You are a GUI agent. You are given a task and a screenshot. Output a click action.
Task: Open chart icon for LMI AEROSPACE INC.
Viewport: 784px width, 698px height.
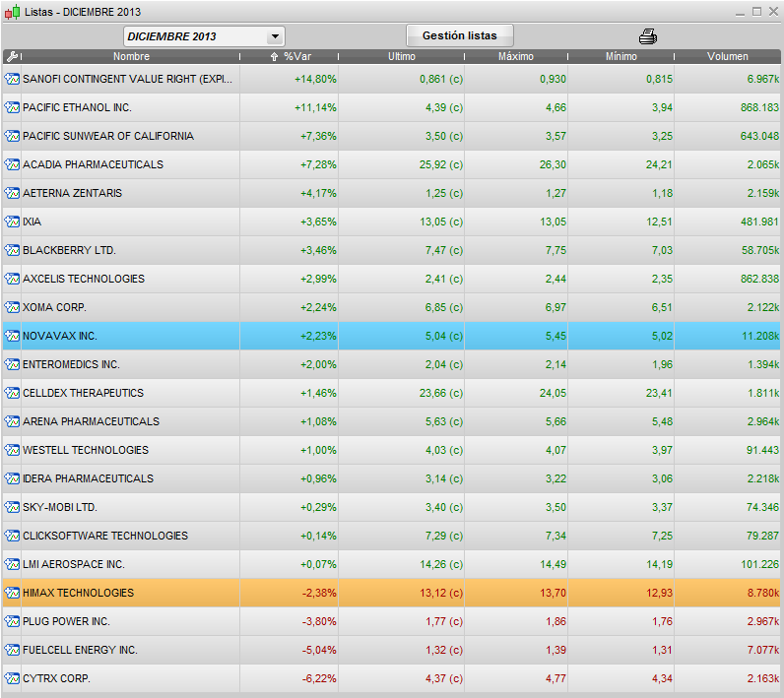pos(12,564)
